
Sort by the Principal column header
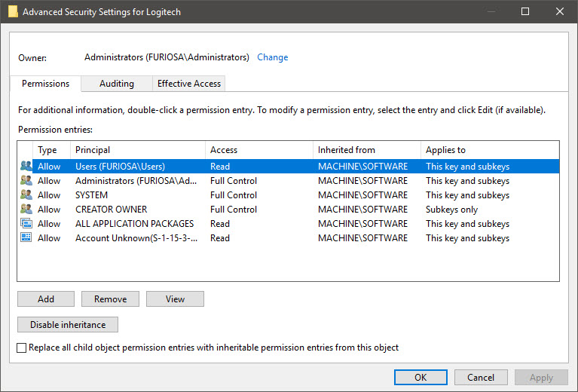click(137, 150)
